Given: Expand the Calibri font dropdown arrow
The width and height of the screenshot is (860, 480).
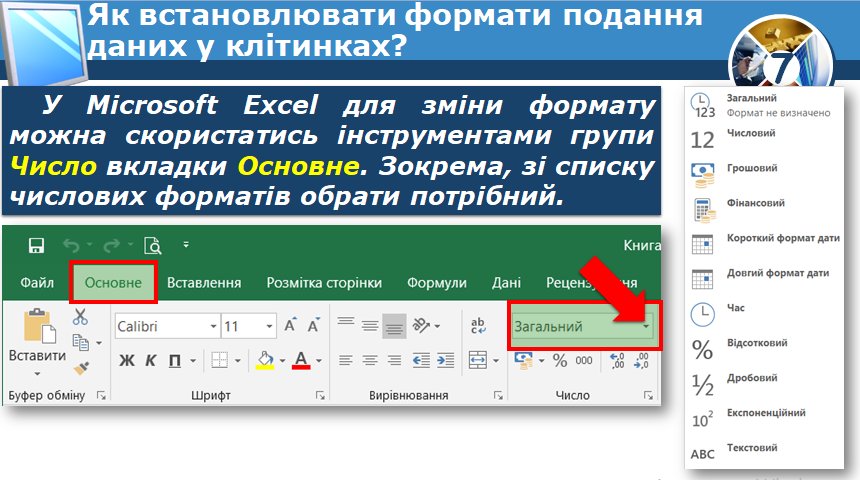Looking at the screenshot, I should click(x=214, y=326).
